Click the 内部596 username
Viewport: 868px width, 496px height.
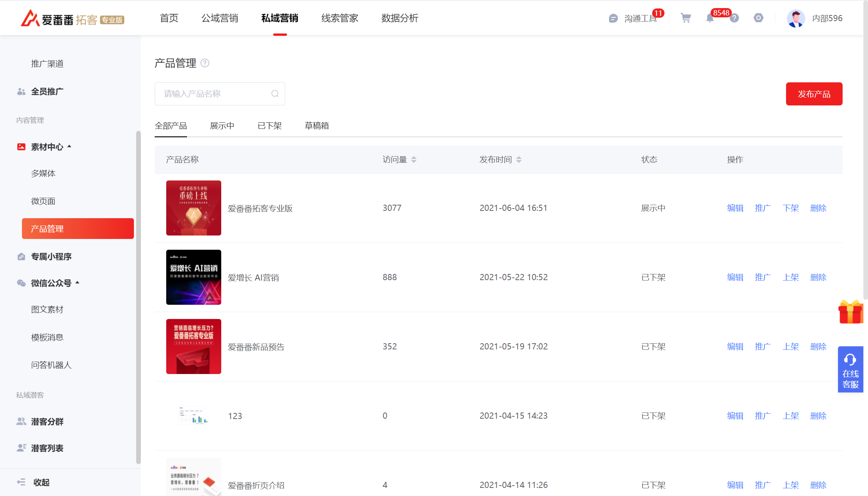pos(827,18)
